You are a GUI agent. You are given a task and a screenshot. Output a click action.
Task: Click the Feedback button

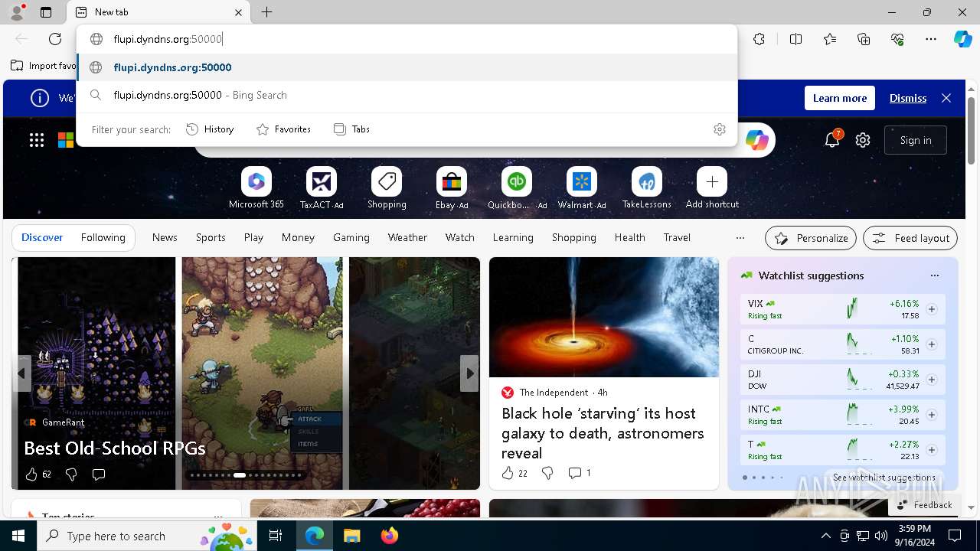pos(924,505)
